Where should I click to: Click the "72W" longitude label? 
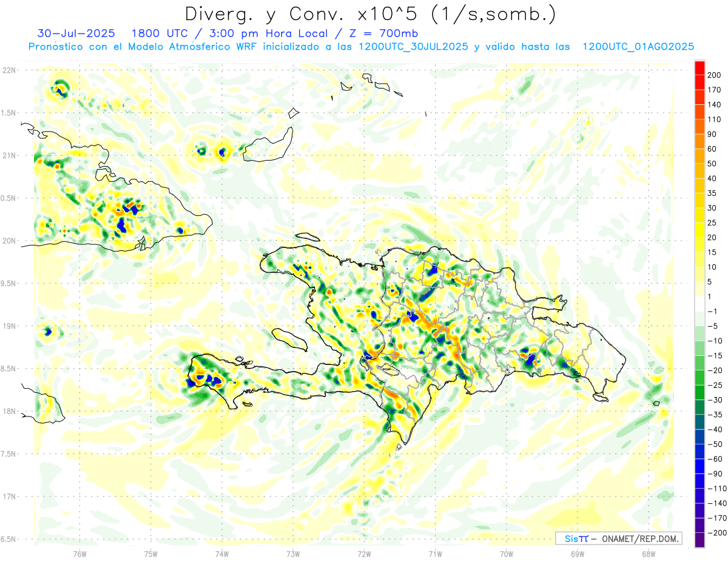(364, 555)
